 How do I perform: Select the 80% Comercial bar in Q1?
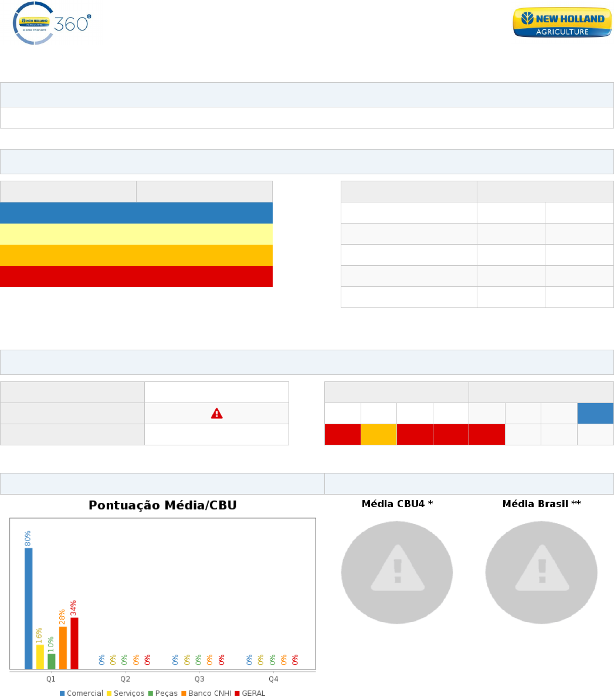click(28, 608)
